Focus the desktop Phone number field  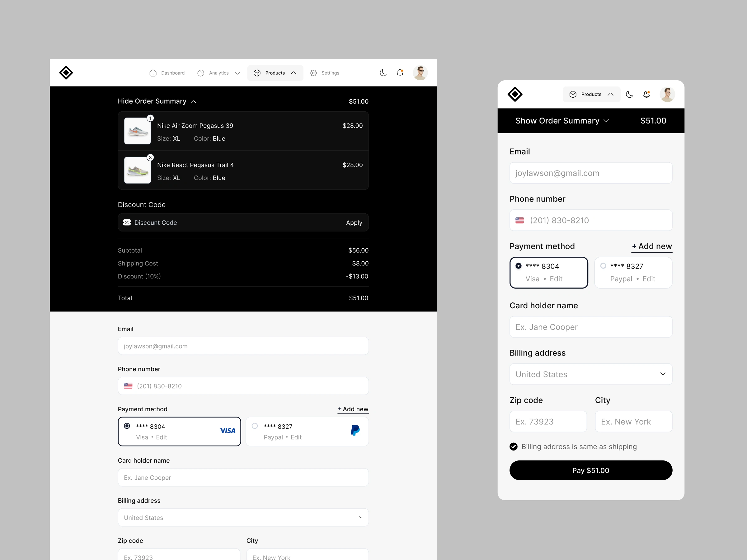(243, 386)
